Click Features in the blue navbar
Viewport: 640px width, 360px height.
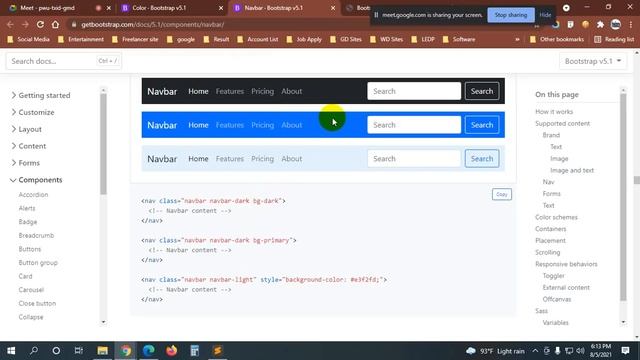coord(230,125)
